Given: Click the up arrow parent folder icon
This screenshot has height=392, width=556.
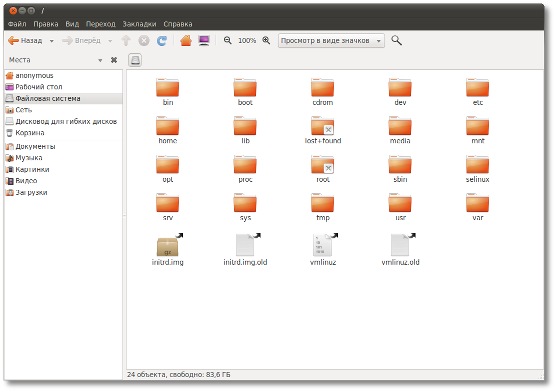Looking at the screenshot, I should click(x=126, y=40).
